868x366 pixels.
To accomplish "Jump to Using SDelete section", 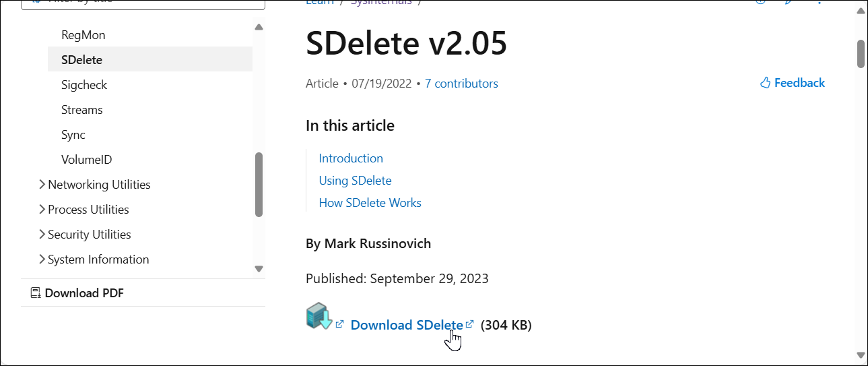I will 355,181.
